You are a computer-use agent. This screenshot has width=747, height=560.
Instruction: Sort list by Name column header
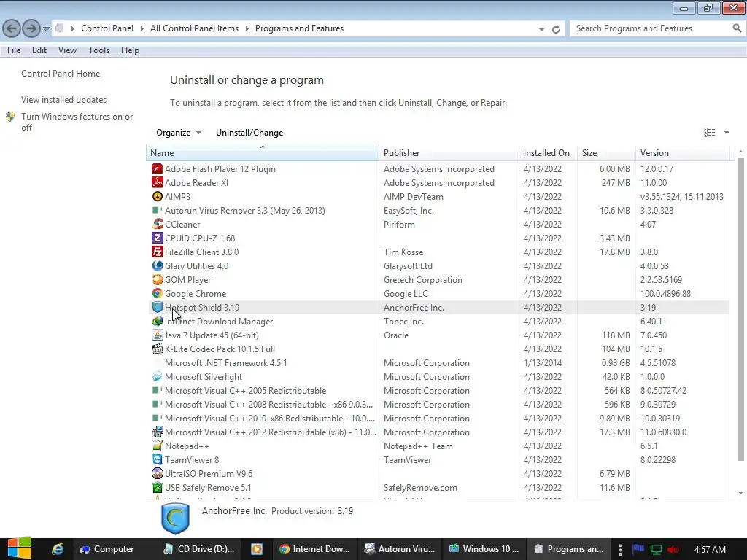[x=263, y=153]
